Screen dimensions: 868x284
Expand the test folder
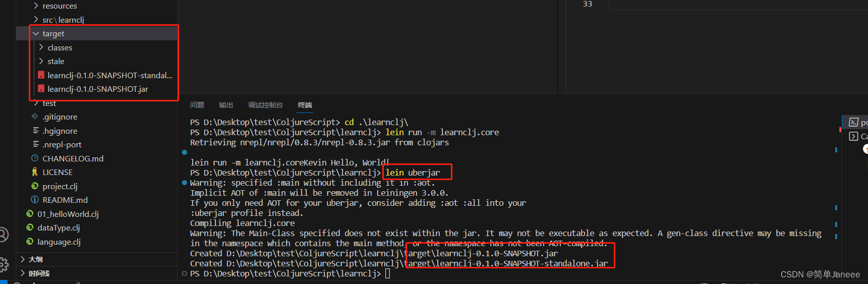click(x=36, y=103)
